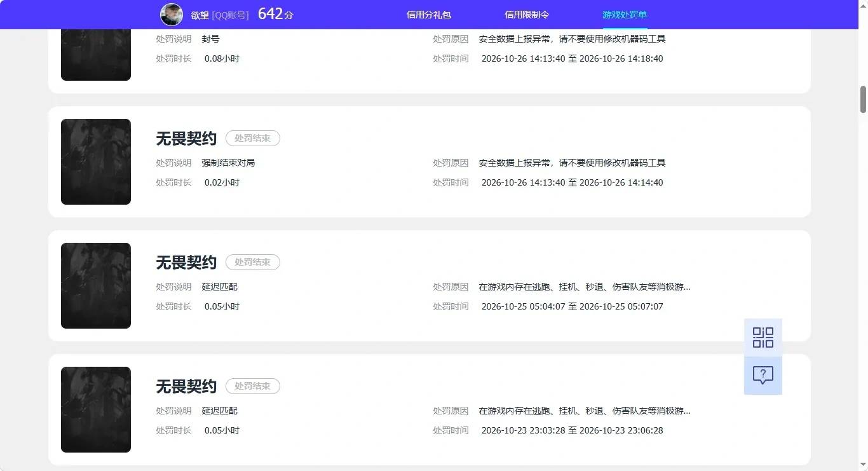Switch to the 信用限制令 tab

tap(527, 15)
